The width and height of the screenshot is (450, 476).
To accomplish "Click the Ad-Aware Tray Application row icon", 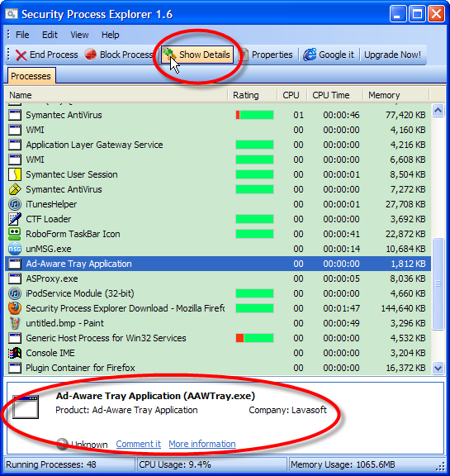I will pos(15,264).
